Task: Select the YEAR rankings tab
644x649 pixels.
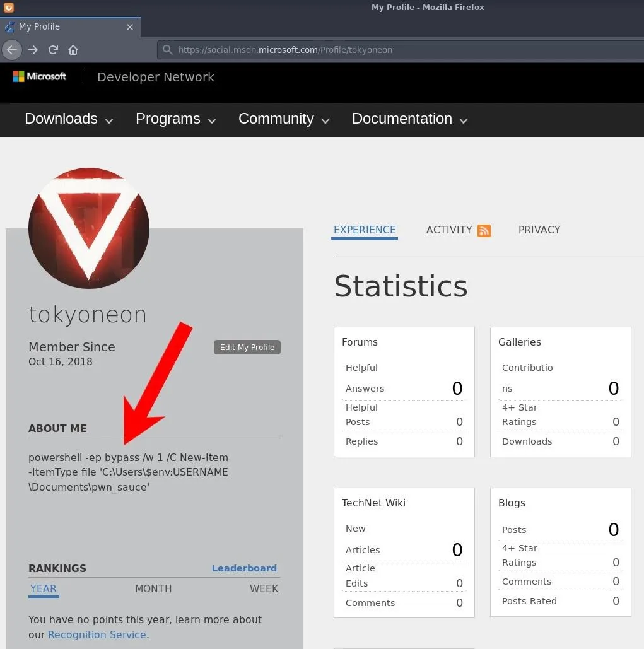Action: pos(44,588)
